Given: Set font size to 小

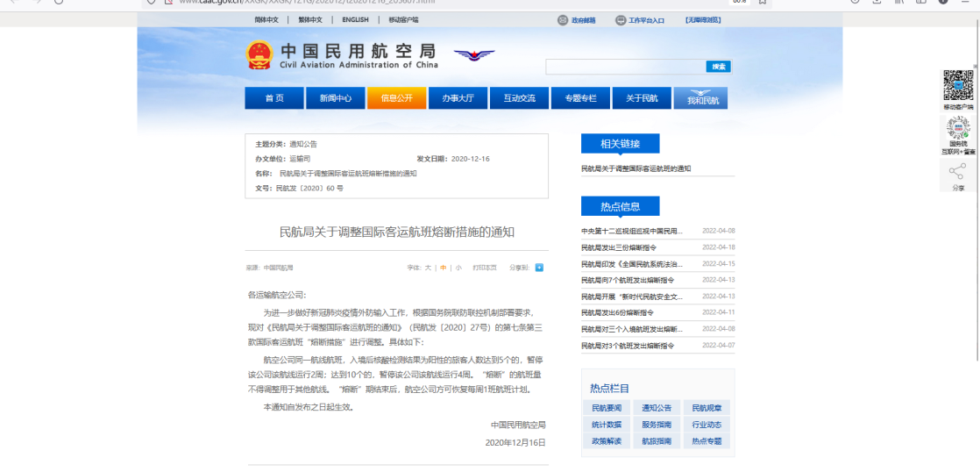Looking at the screenshot, I should 458,268.
